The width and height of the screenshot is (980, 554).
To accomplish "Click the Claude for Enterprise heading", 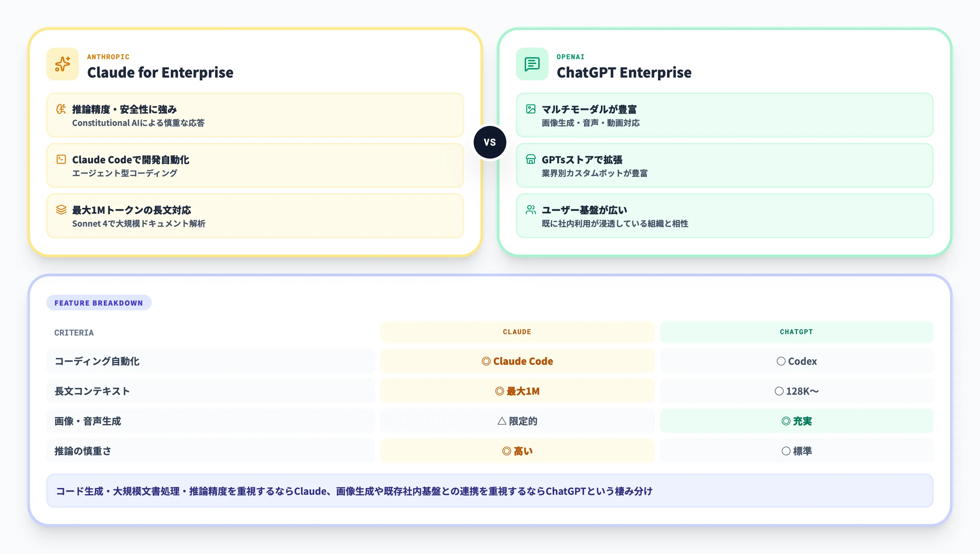I will 160,72.
